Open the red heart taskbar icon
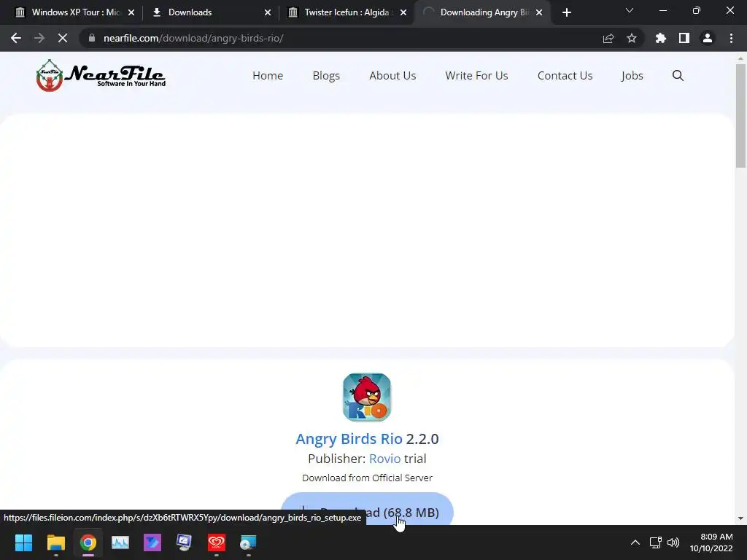747x560 pixels. pyautogui.click(x=216, y=542)
